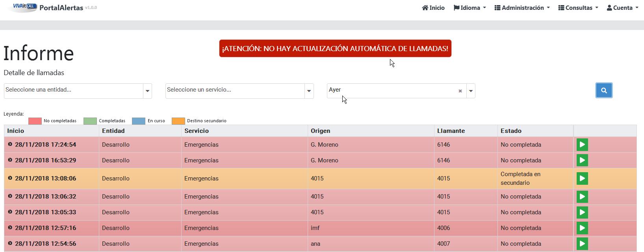Screen dimensions: 644x252
Task: Play the call from 28/11/2018 16:53:29
Action: (x=582, y=160)
